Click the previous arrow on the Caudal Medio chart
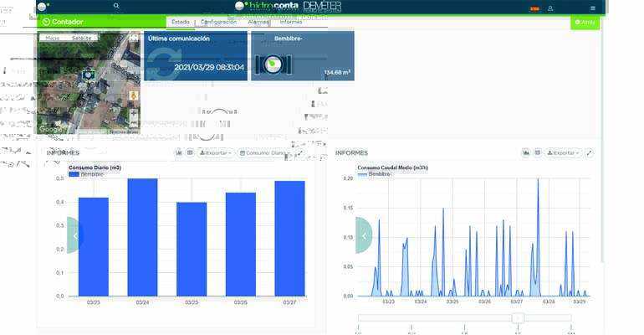644x335 pixels. coord(364,235)
